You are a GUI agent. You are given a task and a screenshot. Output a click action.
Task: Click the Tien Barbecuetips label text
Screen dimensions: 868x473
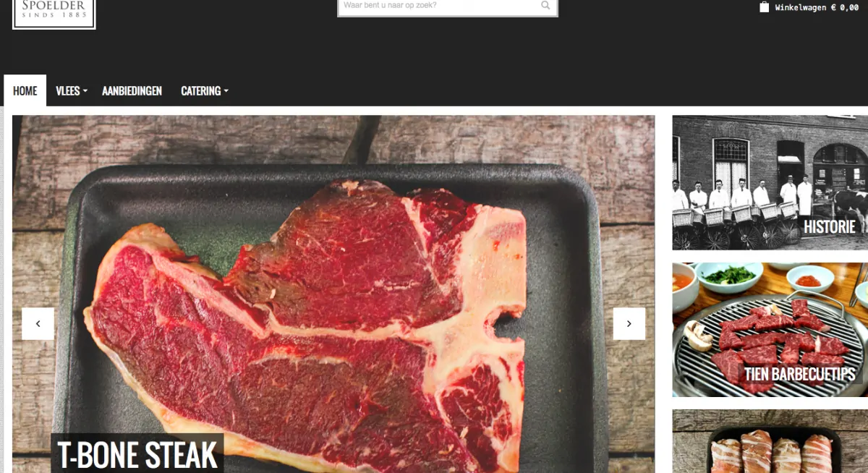pyautogui.click(x=800, y=374)
